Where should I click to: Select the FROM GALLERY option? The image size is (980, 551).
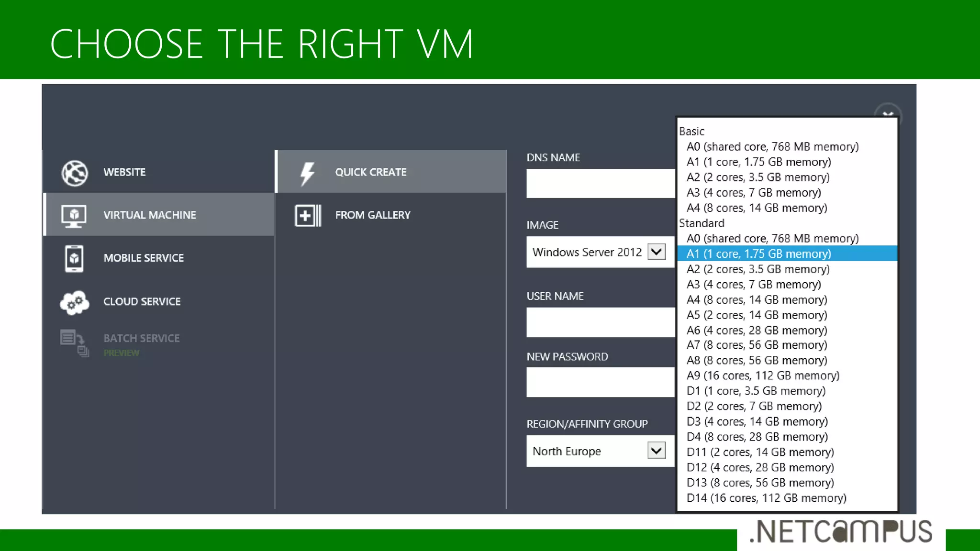tap(391, 215)
